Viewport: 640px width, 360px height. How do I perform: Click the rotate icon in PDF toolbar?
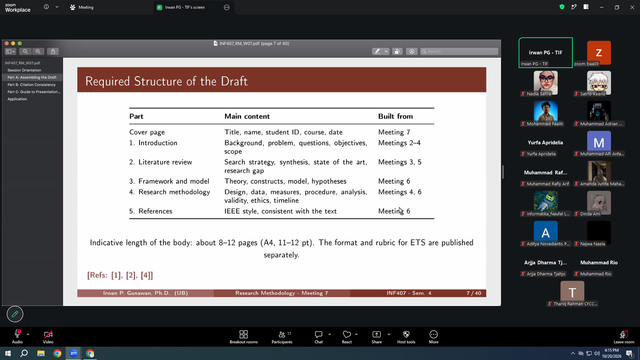[x=397, y=51]
